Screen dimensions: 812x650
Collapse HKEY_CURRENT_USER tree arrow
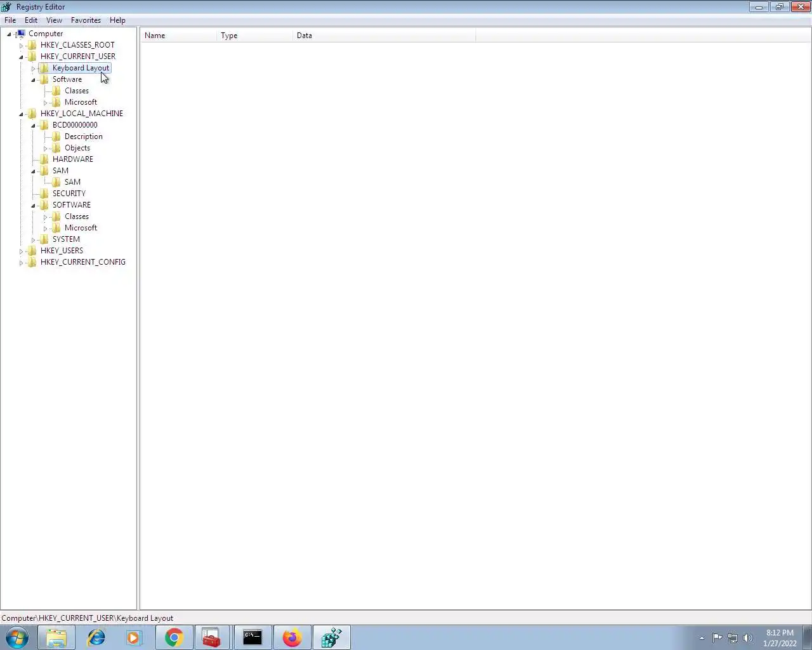[x=21, y=57]
